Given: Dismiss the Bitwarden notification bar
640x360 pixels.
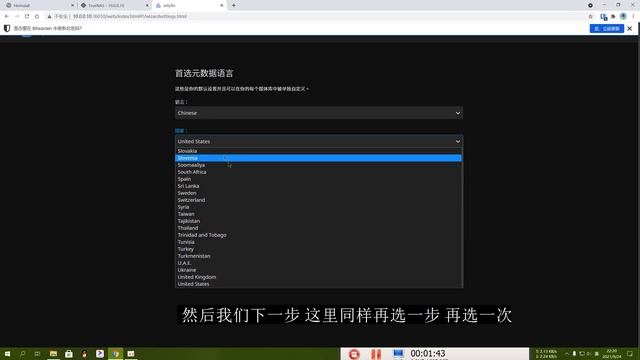Looking at the screenshot, I should coord(630,29).
